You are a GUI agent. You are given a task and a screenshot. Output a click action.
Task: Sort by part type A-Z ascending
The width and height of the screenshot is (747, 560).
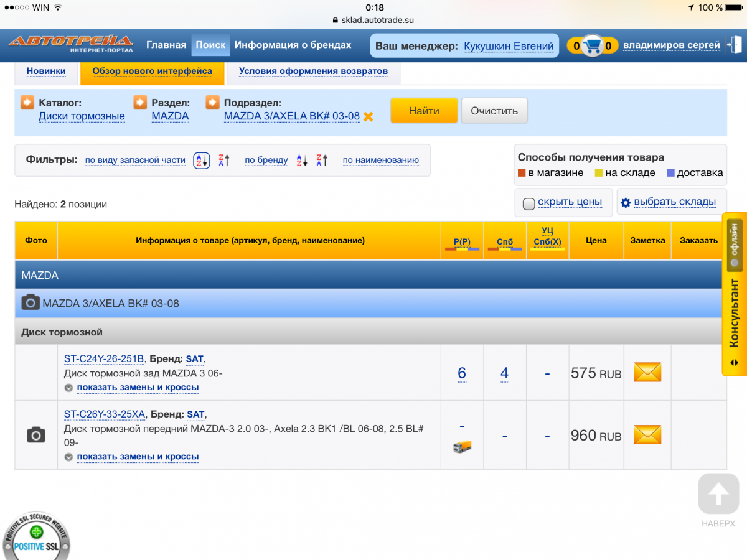point(201,160)
